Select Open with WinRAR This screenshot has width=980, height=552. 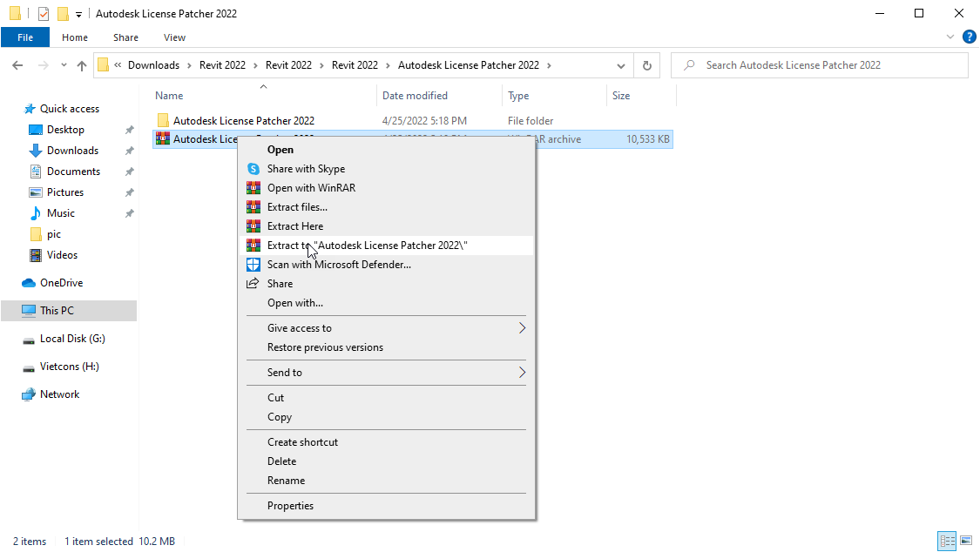311,188
